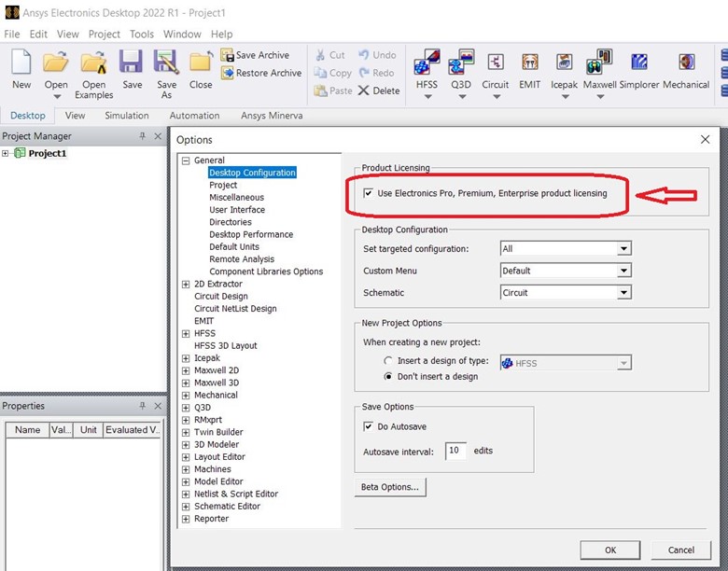
Task: Insert HFSS design from toolbar icon
Action: (x=427, y=63)
